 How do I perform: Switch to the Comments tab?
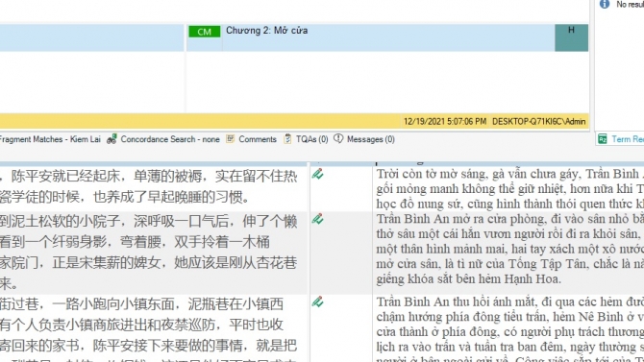coord(258,139)
